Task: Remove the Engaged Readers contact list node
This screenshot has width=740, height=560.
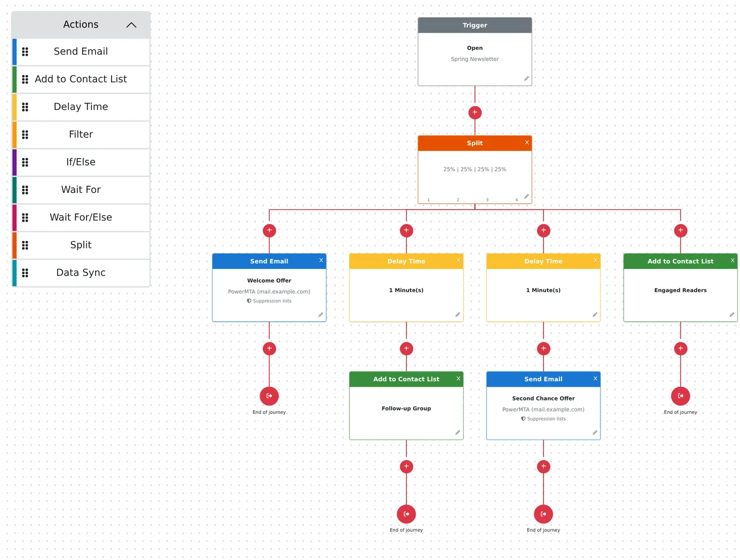Action: [x=733, y=260]
